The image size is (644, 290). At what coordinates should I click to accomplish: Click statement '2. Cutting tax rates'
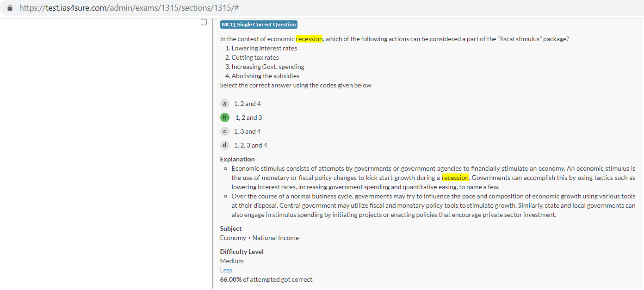point(252,57)
